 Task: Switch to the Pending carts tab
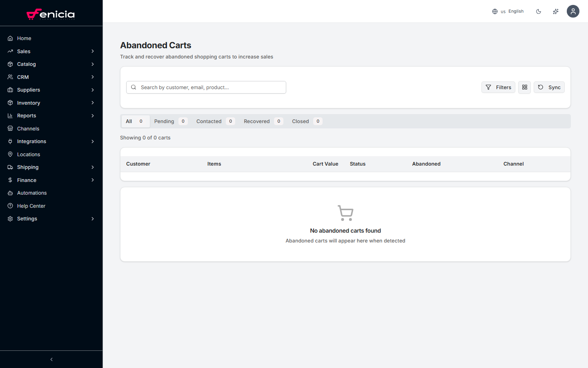click(x=164, y=121)
